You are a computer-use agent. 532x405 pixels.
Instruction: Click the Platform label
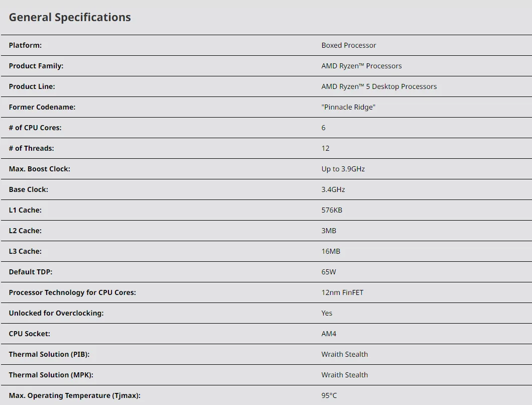point(25,45)
